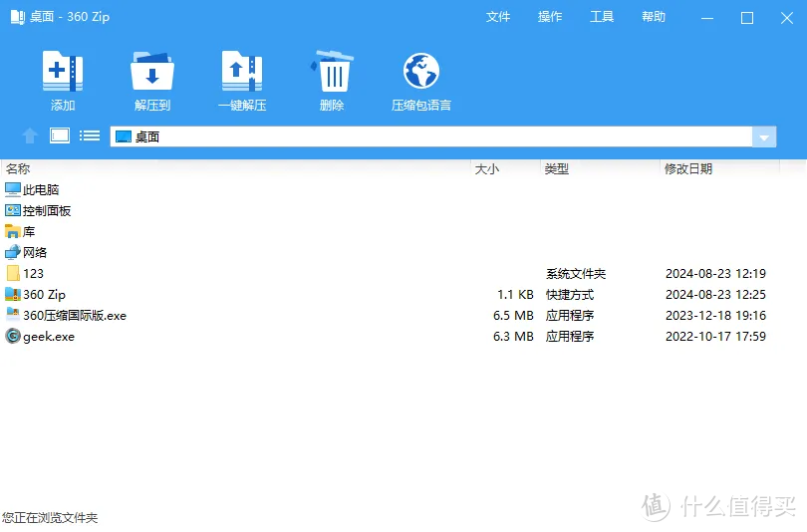Select the 360 Zip shortcut icon
This screenshot has height=532, width=807.
[13, 294]
